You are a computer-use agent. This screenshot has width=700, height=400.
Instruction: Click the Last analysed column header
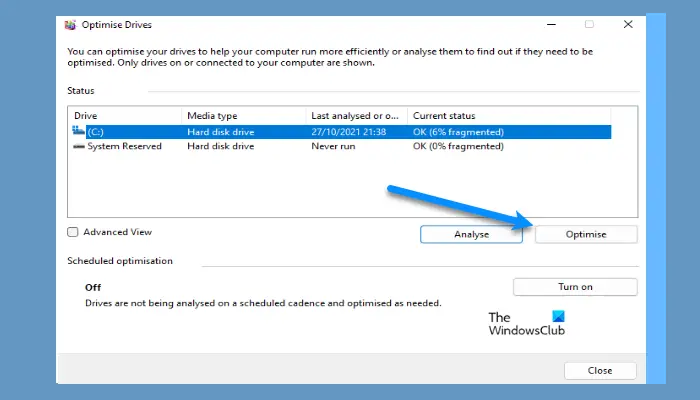point(357,116)
